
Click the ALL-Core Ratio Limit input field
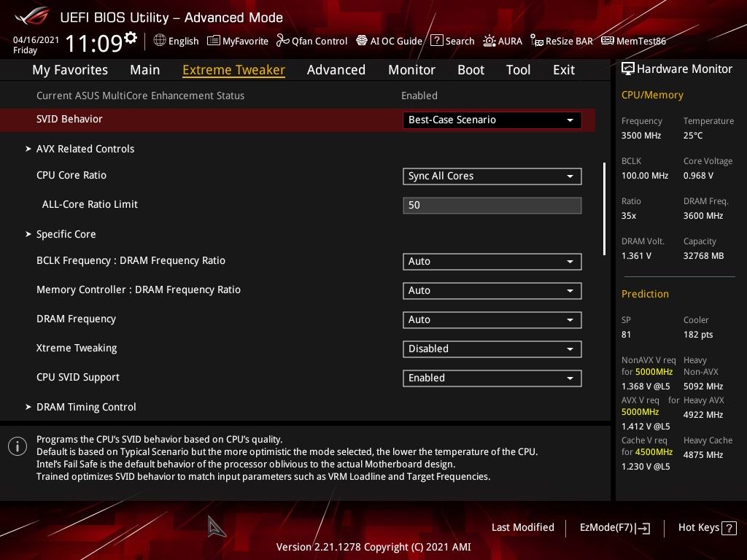(492, 205)
